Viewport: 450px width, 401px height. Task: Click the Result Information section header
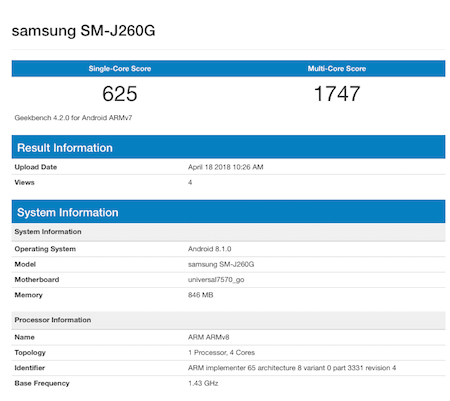(x=228, y=147)
